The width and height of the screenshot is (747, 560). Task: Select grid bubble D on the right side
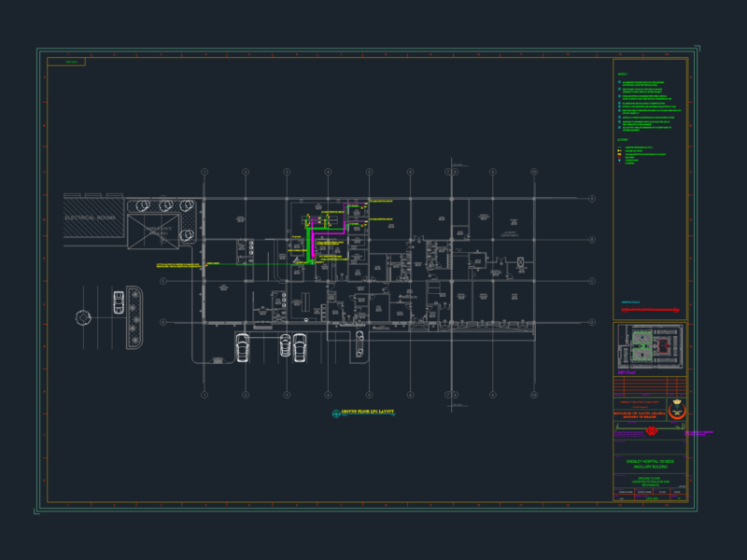coord(592,322)
